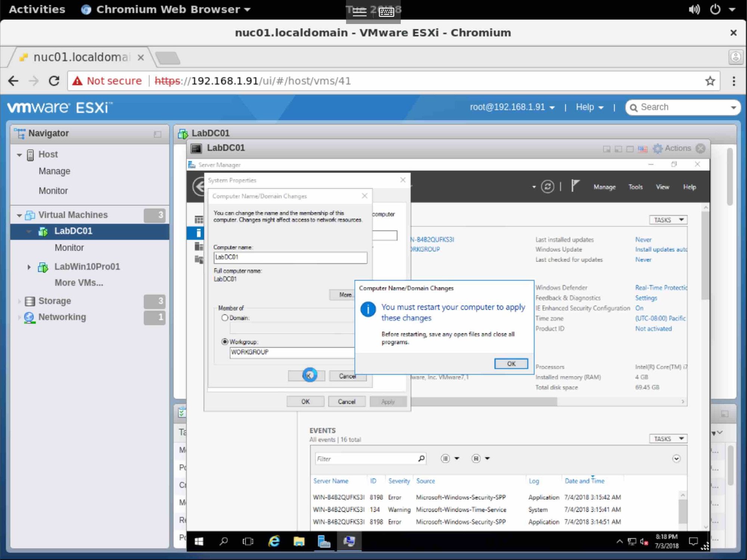Click the Server Manager refresh icon
This screenshot has height=560, width=747.
tap(547, 186)
